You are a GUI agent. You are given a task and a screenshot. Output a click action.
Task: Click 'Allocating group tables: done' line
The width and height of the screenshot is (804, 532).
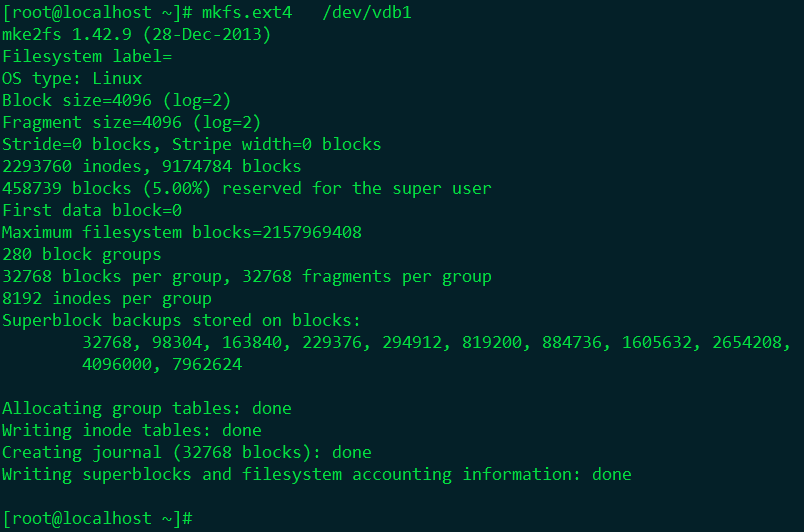[x=147, y=408]
